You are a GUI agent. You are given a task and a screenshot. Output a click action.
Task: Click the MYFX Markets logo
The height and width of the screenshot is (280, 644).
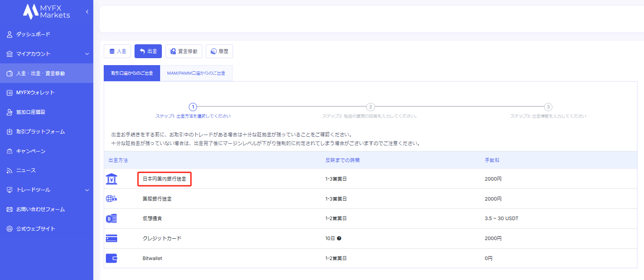46,12
